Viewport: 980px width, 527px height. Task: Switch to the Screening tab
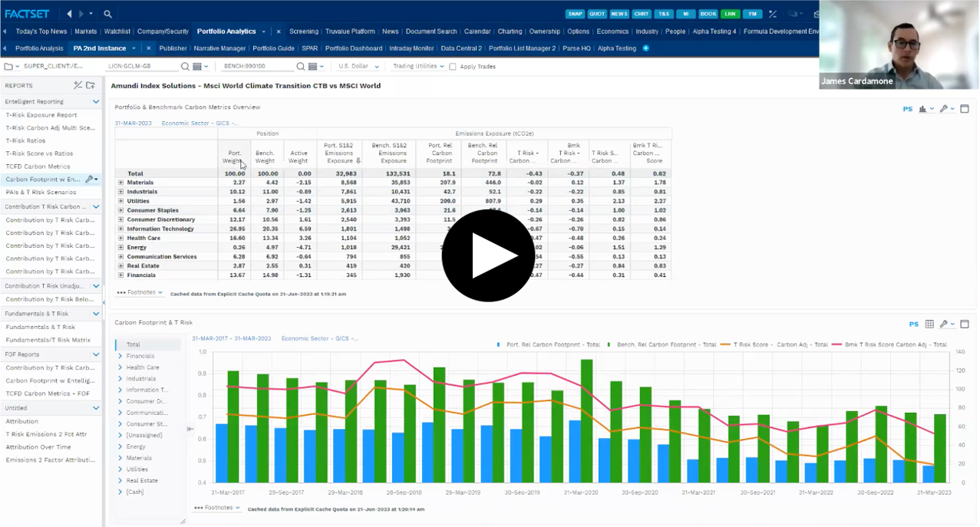pos(304,31)
